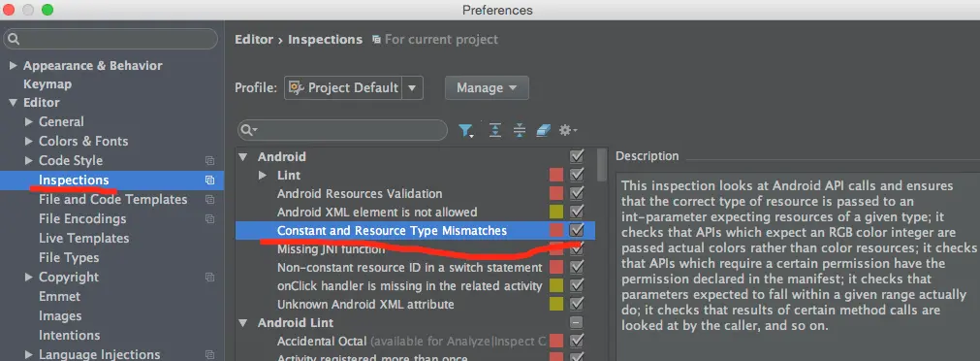Click the magnifier icon in sidebar search box

coord(14,40)
